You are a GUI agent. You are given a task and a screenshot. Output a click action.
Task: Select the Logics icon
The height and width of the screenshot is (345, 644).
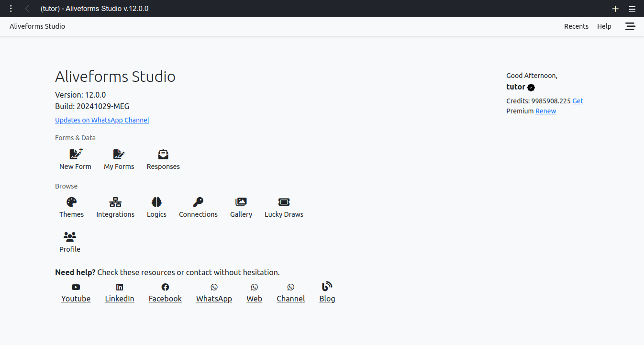(x=156, y=206)
